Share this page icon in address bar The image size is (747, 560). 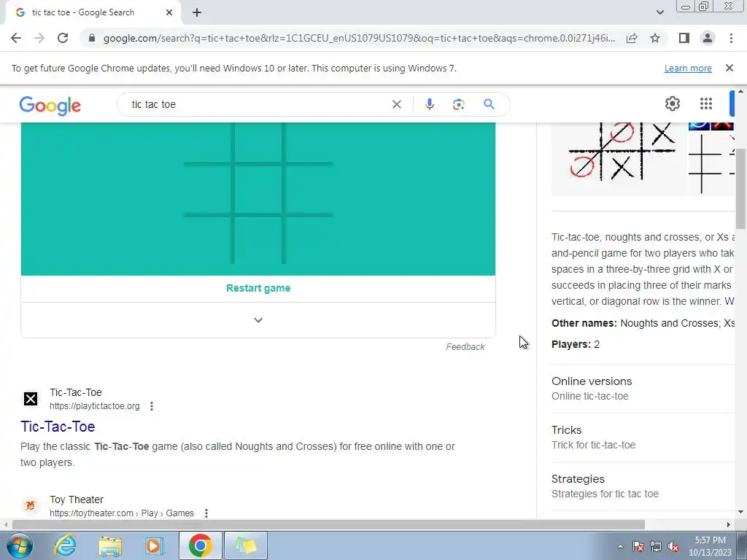pyautogui.click(x=632, y=38)
